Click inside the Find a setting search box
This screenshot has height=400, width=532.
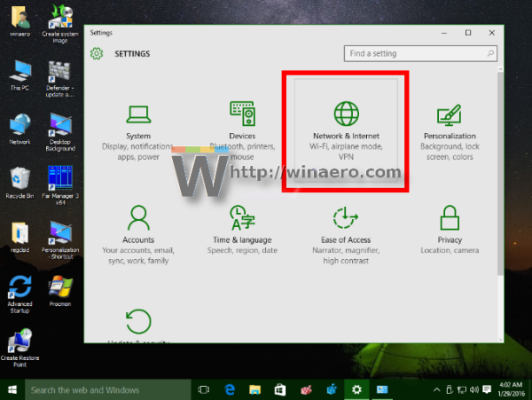pyautogui.click(x=420, y=53)
